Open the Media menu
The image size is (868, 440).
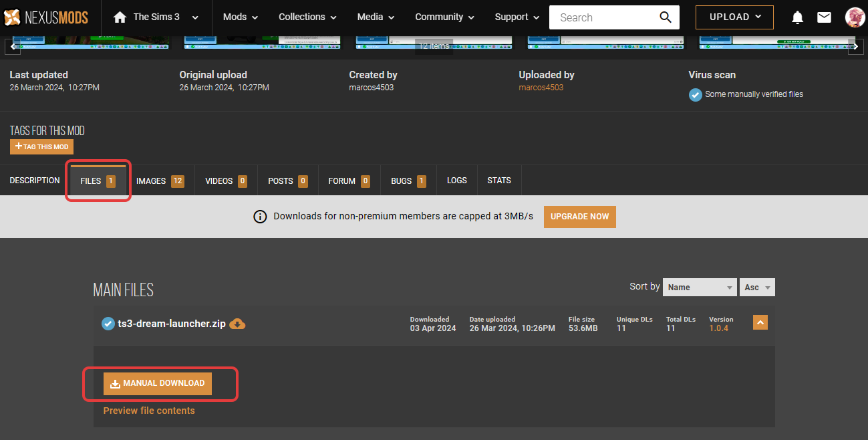[376, 17]
